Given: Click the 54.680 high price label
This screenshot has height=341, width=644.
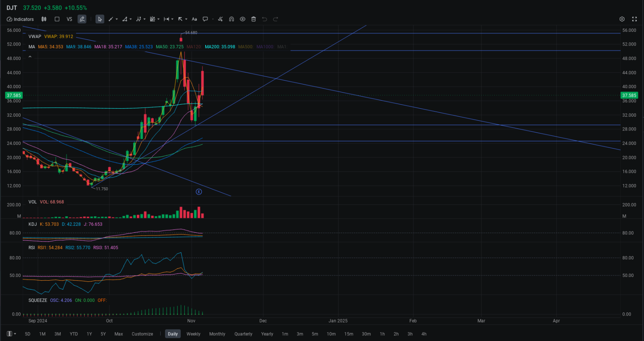Looking at the screenshot, I should pyautogui.click(x=191, y=33).
